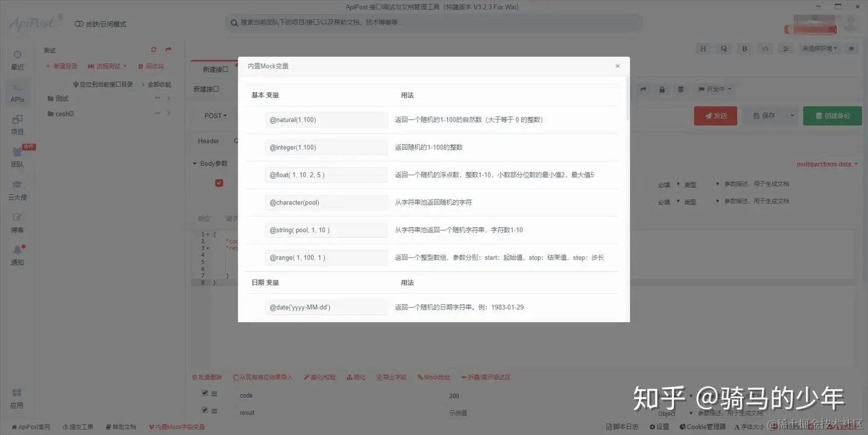This screenshot has height=435, width=868.
Task: Collapse the Body参数 section
Action: click(x=195, y=164)
